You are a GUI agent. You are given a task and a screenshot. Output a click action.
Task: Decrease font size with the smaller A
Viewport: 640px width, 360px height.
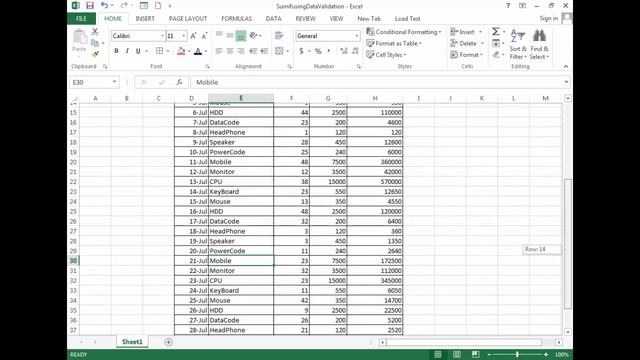tap(204, 36)
